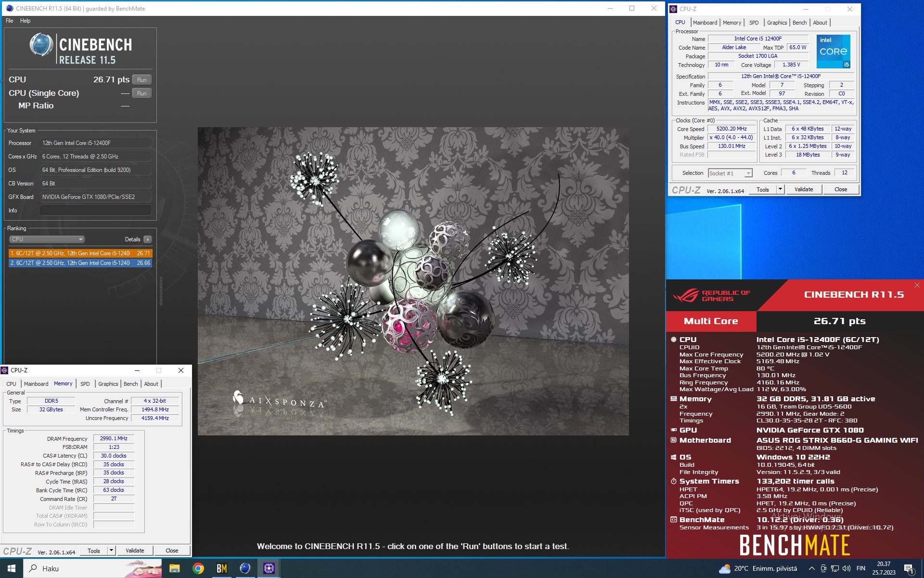Switch to Mainboard tab in top-right CPU-Z

tap(705, 23)
